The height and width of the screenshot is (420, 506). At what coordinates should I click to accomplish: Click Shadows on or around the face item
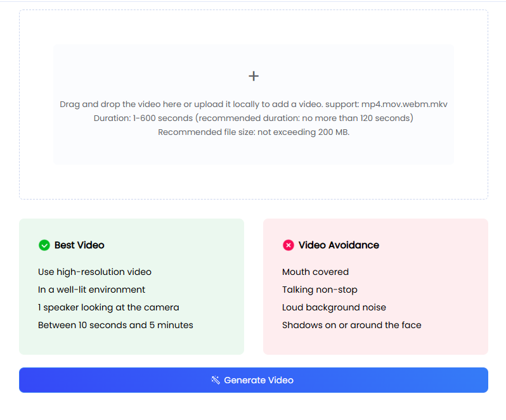pos(351,325)
